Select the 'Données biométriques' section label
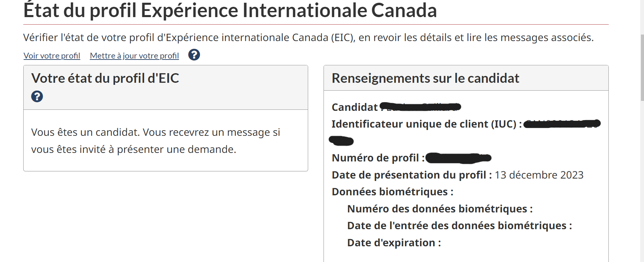644x262 pixels. coord(392,192)
